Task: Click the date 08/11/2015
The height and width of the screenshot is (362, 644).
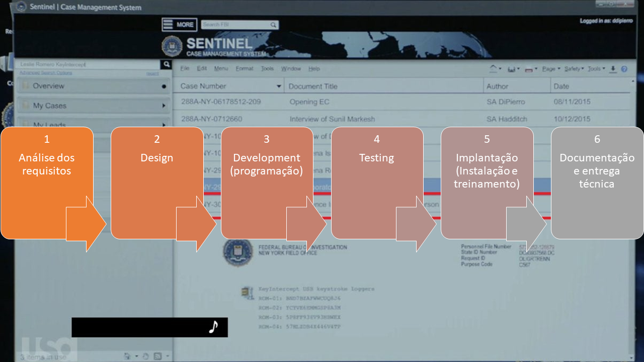Action: (572, 102)
